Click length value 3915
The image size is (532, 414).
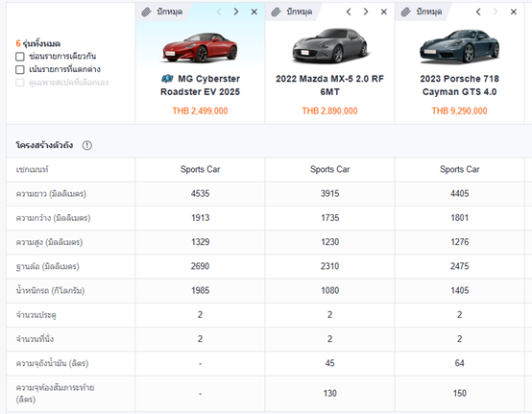(x=329, y=194)
